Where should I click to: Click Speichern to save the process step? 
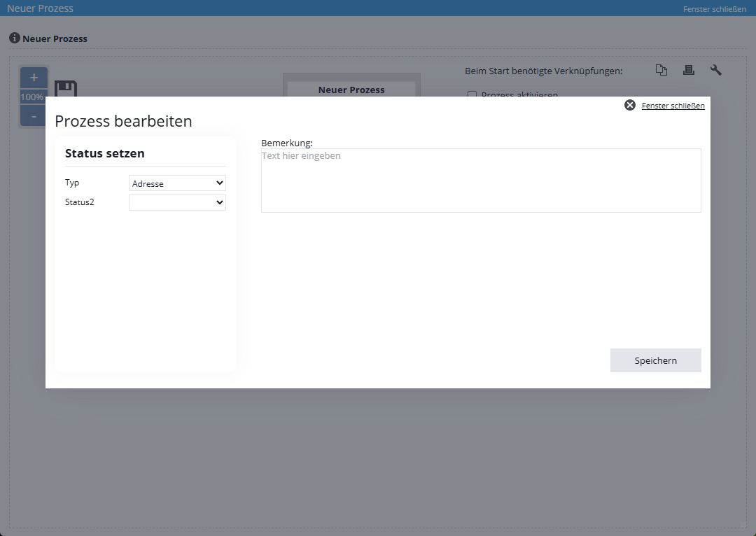click(x=655, y=360)
